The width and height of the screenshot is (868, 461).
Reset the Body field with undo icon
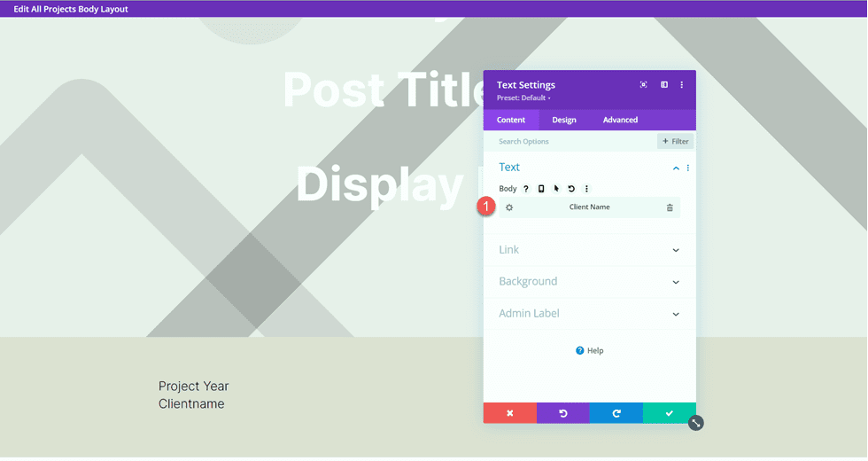click(571, 189)
